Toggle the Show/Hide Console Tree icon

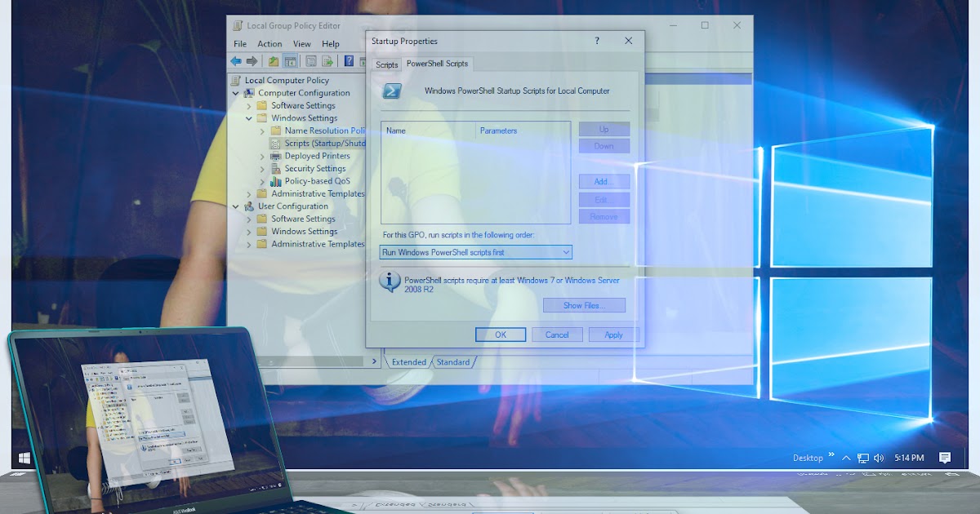pyautogui.click(x=289, y=60)
